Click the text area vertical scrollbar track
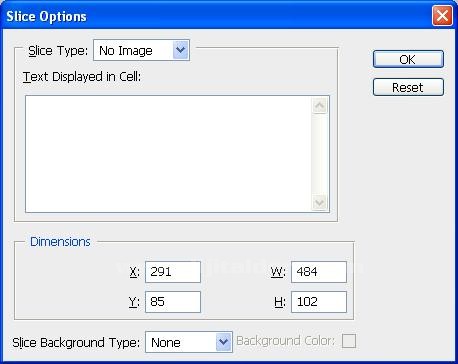 (x=320, y=154)
